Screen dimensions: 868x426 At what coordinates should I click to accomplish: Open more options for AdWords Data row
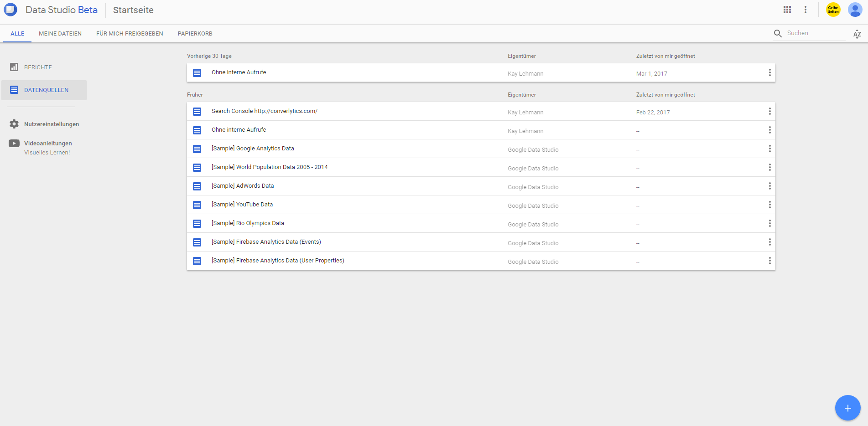(x=769, y=186)
